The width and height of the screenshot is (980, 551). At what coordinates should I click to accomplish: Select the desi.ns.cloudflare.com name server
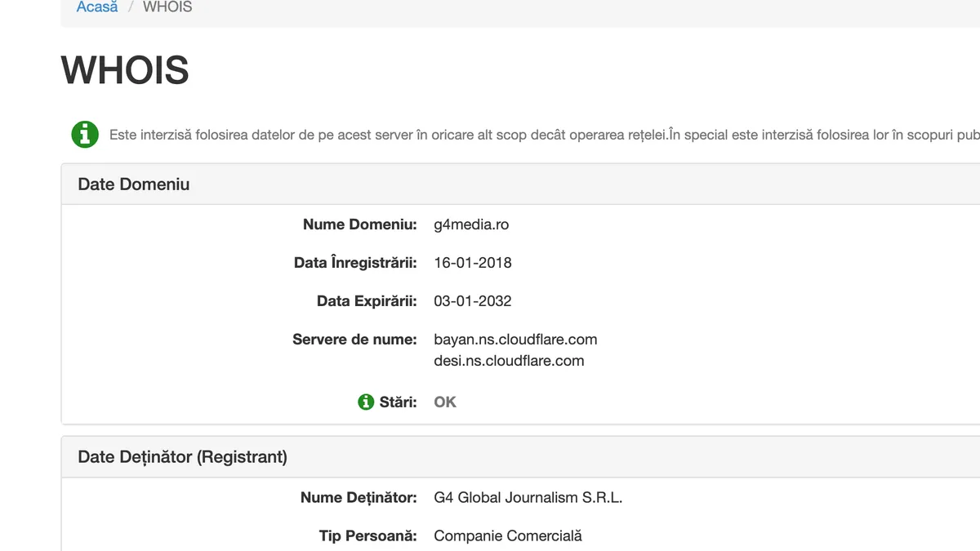tap(509, 361)
